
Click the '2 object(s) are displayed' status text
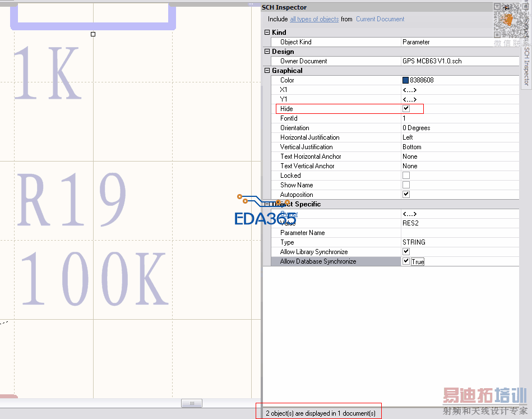(320, 413)
